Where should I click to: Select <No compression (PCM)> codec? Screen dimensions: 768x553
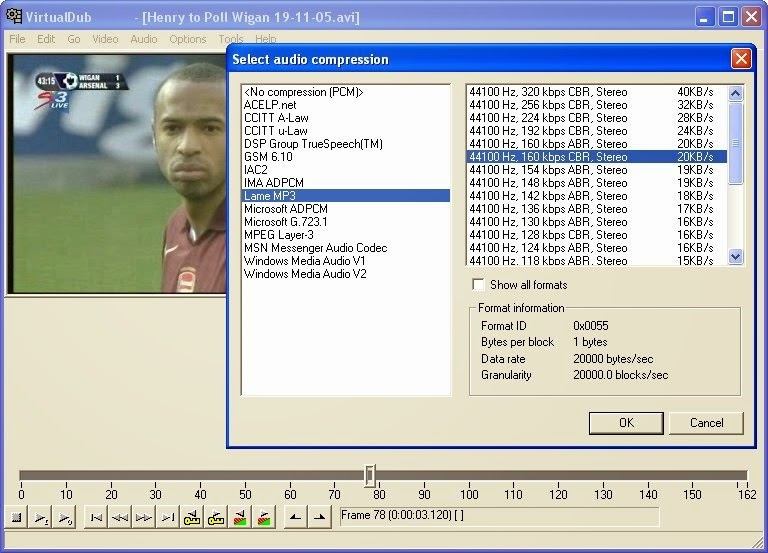point(346,92)
